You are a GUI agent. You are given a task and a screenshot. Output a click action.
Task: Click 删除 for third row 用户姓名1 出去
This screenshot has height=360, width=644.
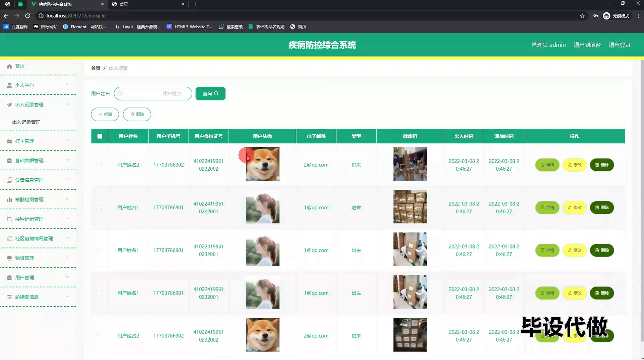602,250
